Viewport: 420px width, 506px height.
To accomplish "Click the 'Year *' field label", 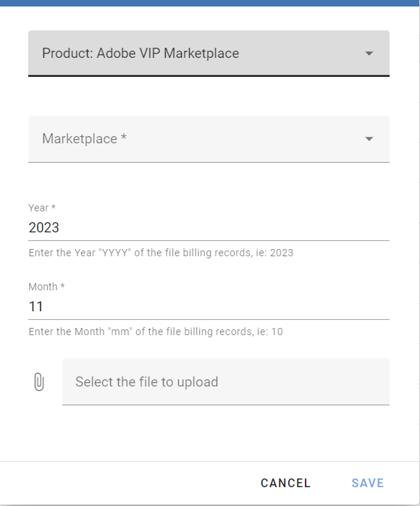I will [42, 208].
